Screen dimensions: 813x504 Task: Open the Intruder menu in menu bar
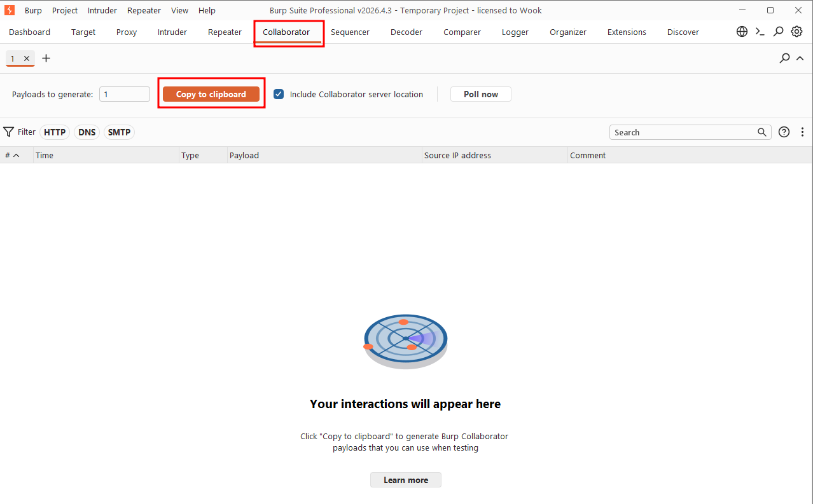tap(102, 11)
